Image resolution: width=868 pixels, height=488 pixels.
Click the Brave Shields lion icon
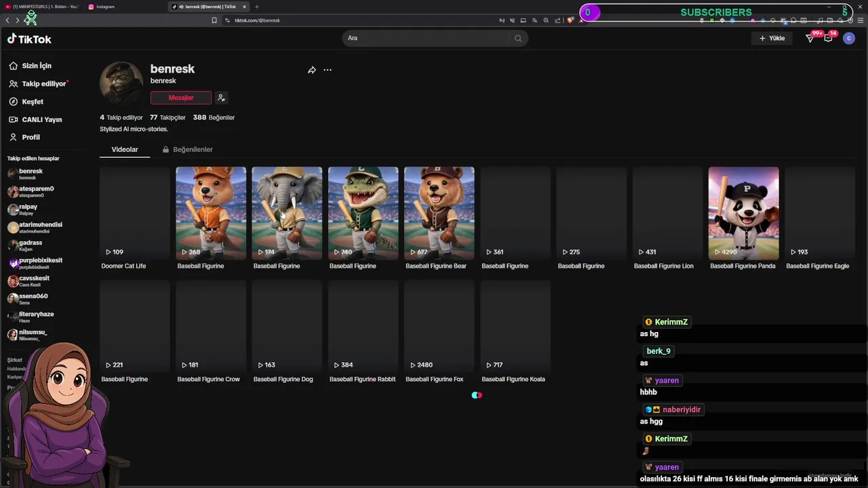[x=570, y=20]
